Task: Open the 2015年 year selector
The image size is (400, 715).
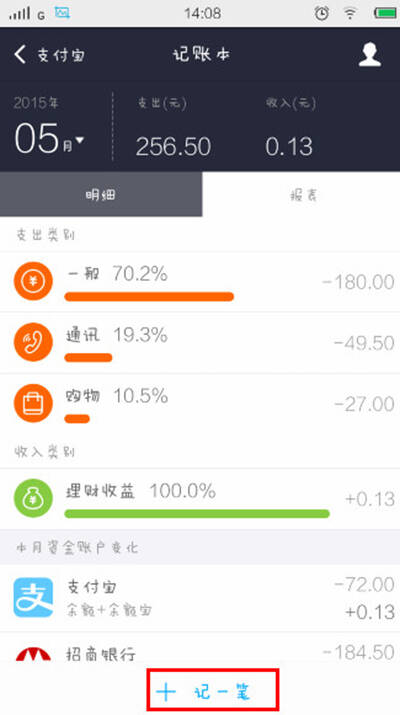Action: click(36, 103)
